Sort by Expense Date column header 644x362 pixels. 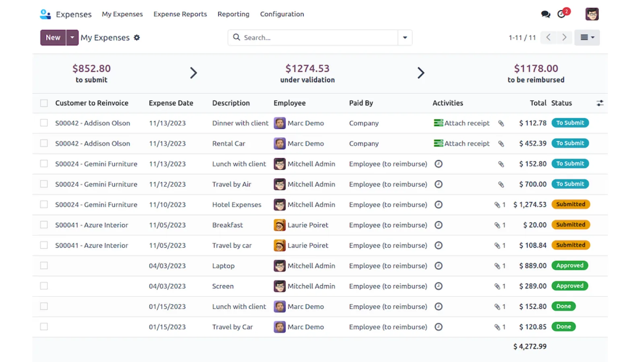(171, 103)
